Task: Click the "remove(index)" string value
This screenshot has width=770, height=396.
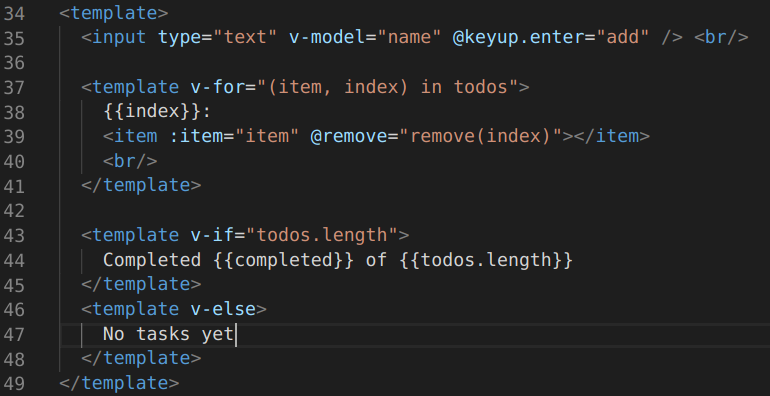Action: click(x=480, y=136)
